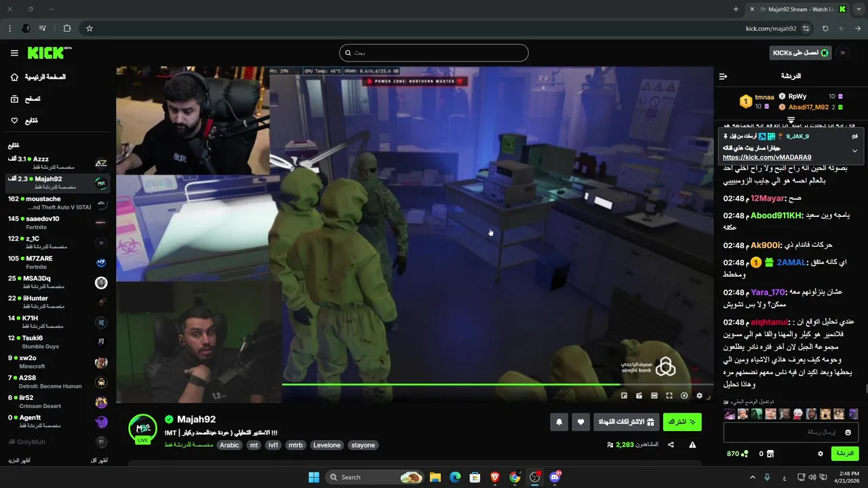Hide the pinned chat message

tap(854, 136)
